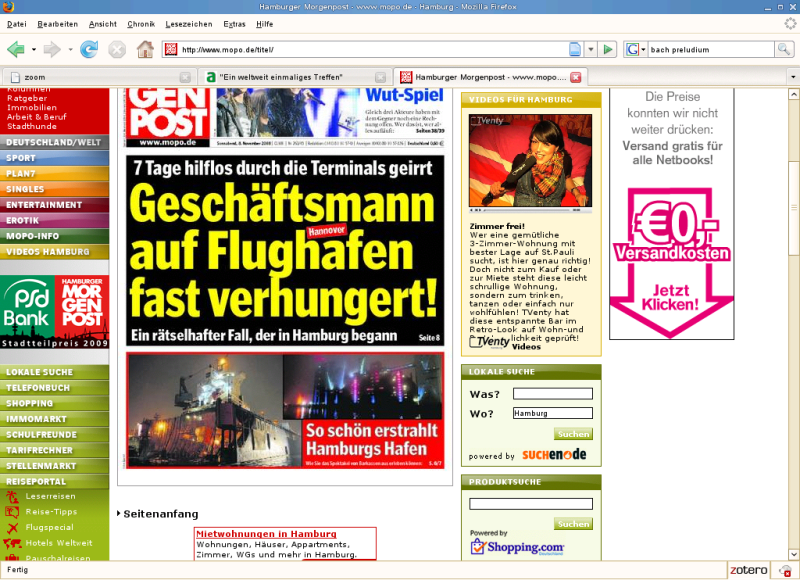Click the SPORT navigation button

[x=54, y=158]
